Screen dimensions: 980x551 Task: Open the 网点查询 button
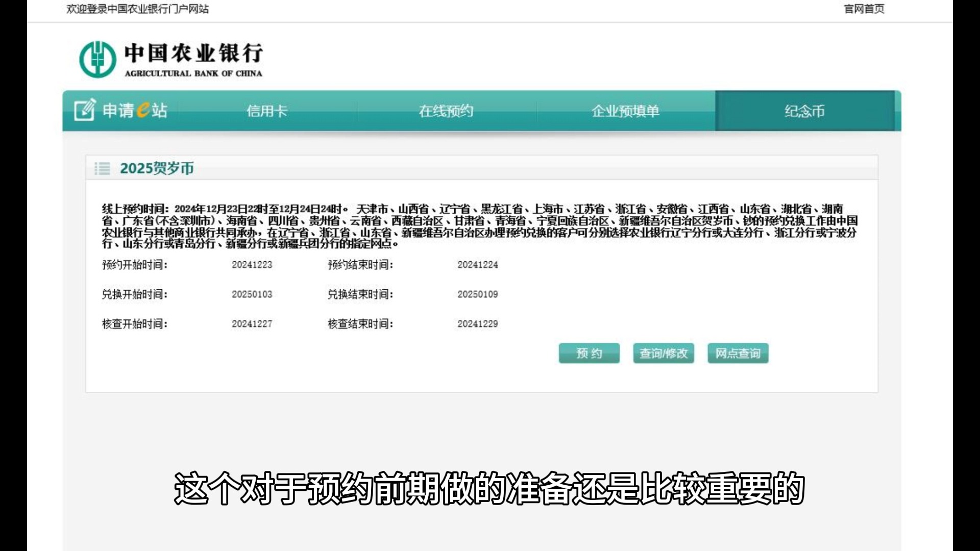(x=738, y=353)
